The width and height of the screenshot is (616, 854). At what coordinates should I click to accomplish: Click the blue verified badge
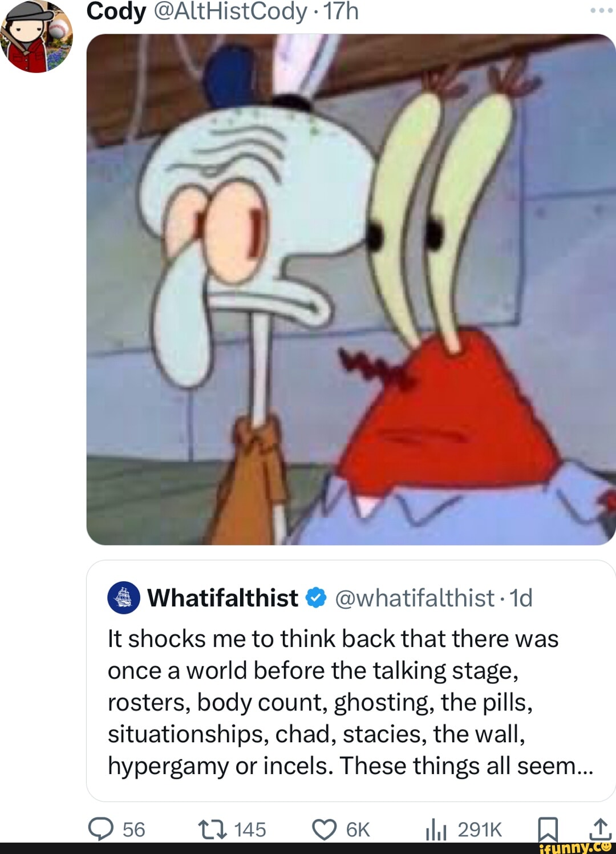pyautogui.click(x=316, y=598)
